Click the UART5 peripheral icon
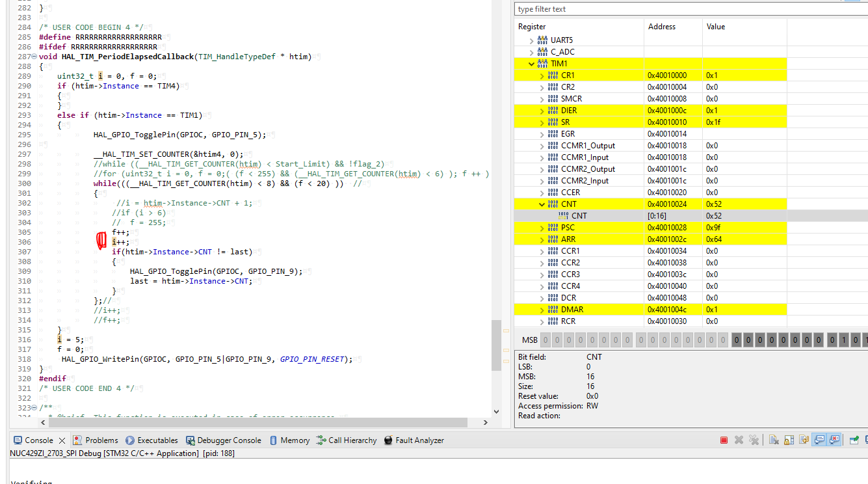The image size is (868, 484). (x=542, y=40)
